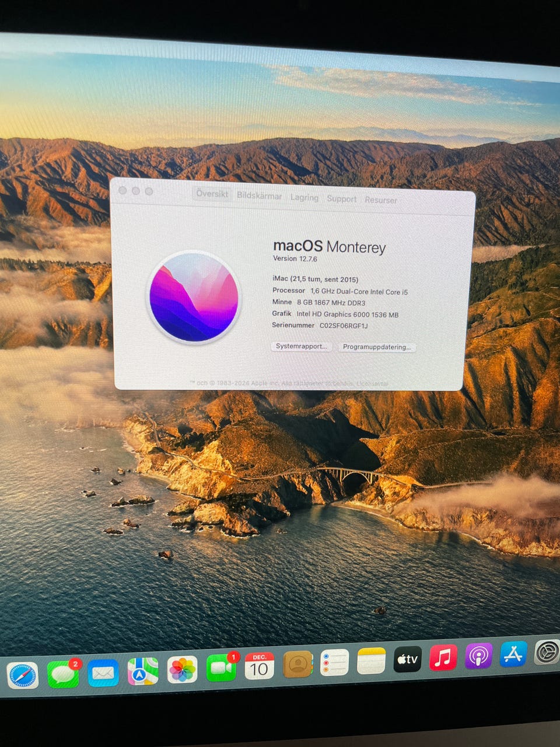Click the 8 GB 1867 MHz DDR3 value
The width and height of the screenshot is (560, 747).
click(x=331, y=302)
